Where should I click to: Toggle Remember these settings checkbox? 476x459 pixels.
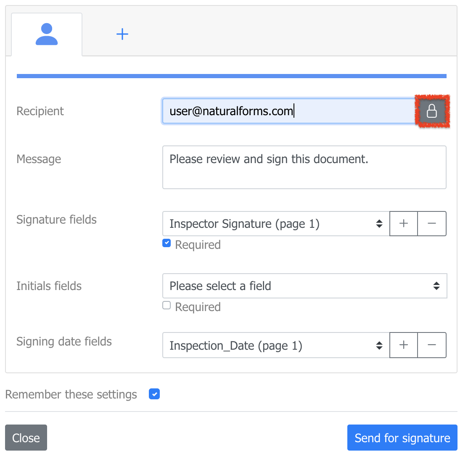(154, 394)
